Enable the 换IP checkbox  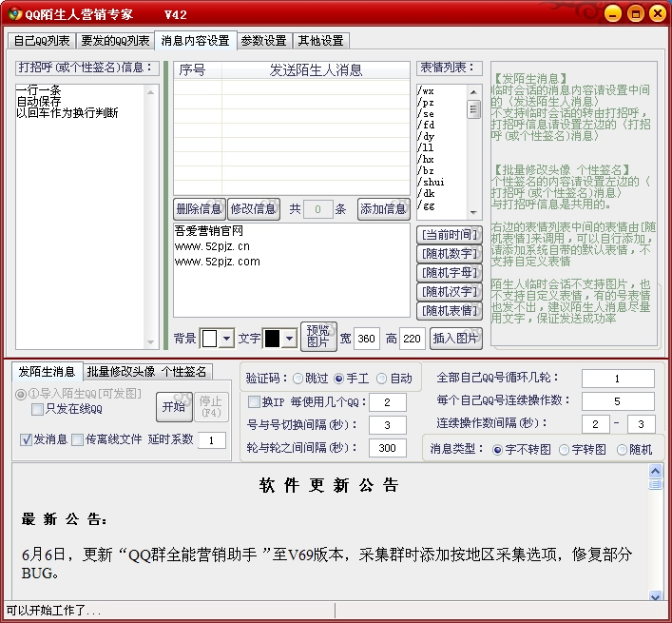(x=254, y=402)
